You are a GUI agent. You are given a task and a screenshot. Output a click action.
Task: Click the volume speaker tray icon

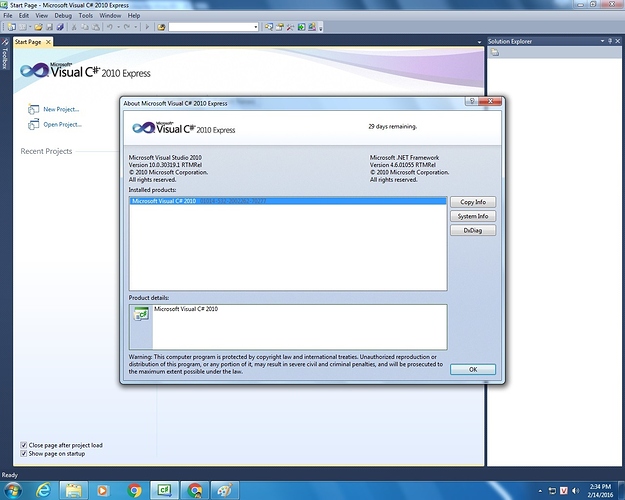coord(575,490)
